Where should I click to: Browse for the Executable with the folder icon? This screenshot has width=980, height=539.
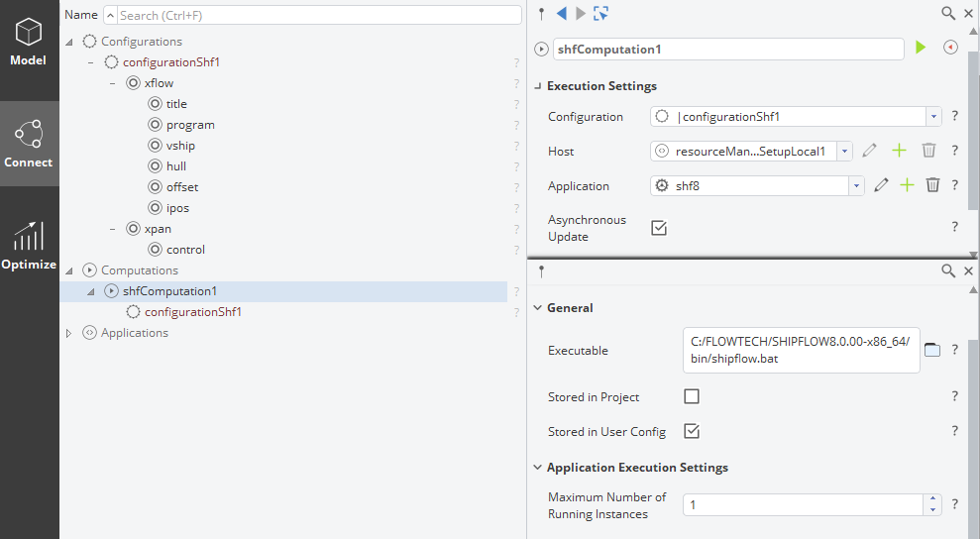click(x=931, y=350)
